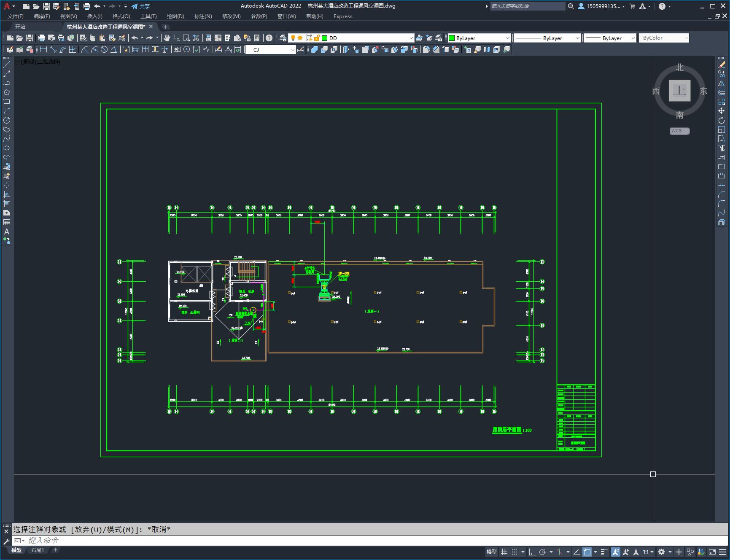Select the Circle draw tool
The width and height of the screenshot is (730, 560).
[7, 120]
